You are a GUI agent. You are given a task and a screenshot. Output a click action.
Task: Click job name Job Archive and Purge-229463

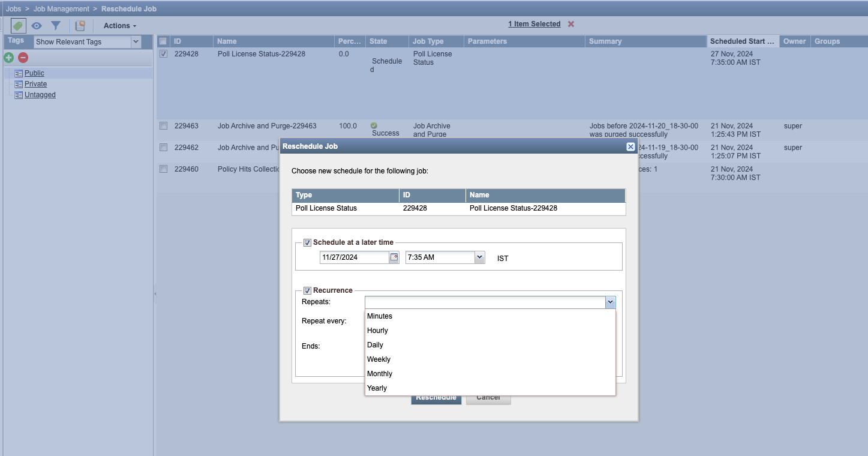pos(267,126)
